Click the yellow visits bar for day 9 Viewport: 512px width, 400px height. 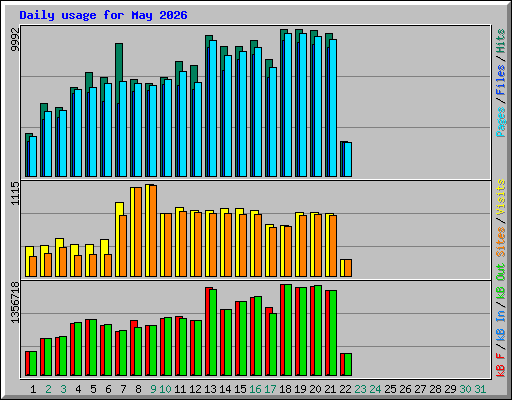(x=147, y=230)
